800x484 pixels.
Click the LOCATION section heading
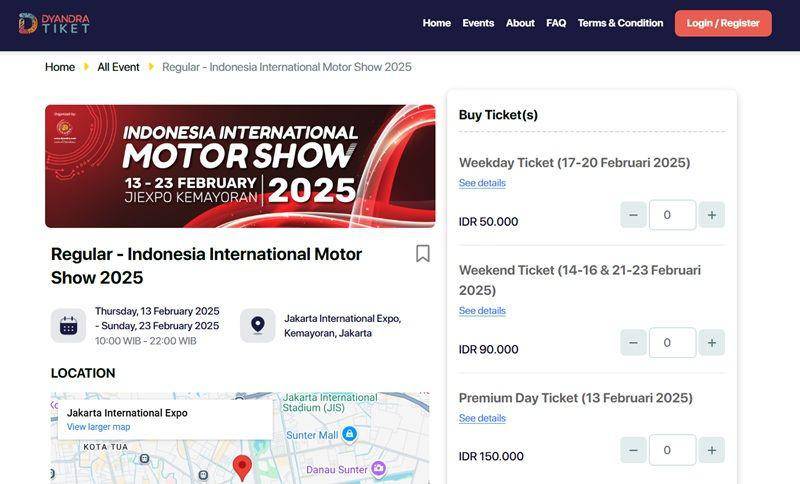(x=83, y=373)
